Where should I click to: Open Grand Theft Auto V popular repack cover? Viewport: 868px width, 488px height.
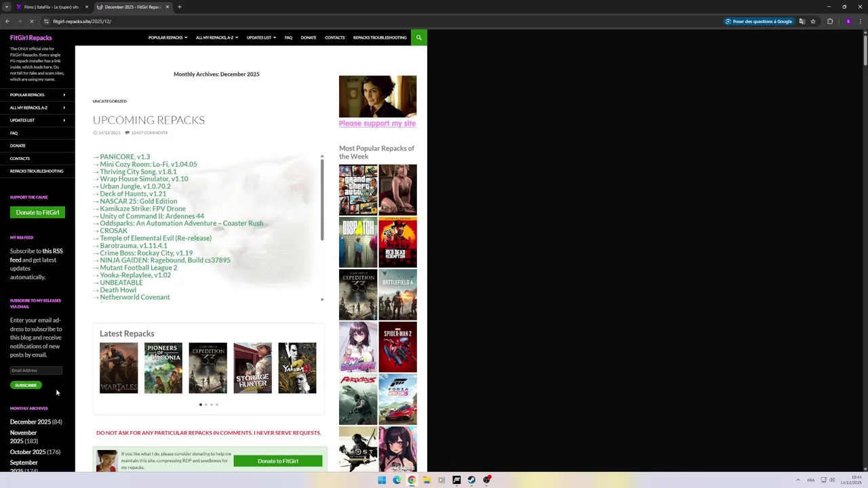(x=358, y=190)
